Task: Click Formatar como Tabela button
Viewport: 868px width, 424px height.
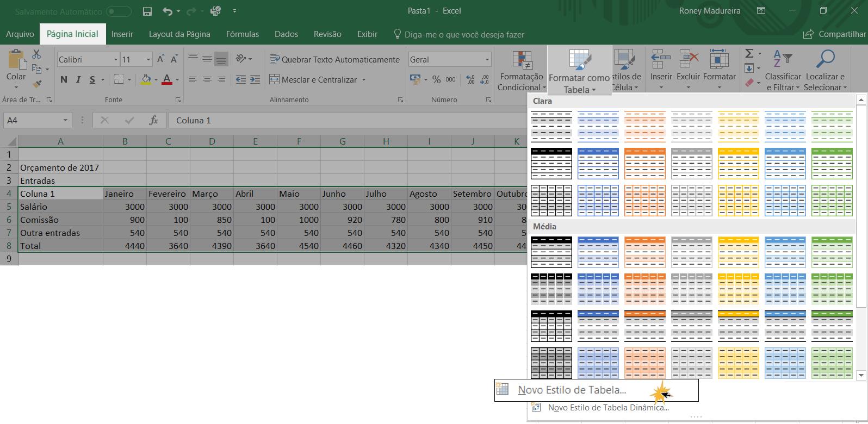Action: tap(579, 71)
